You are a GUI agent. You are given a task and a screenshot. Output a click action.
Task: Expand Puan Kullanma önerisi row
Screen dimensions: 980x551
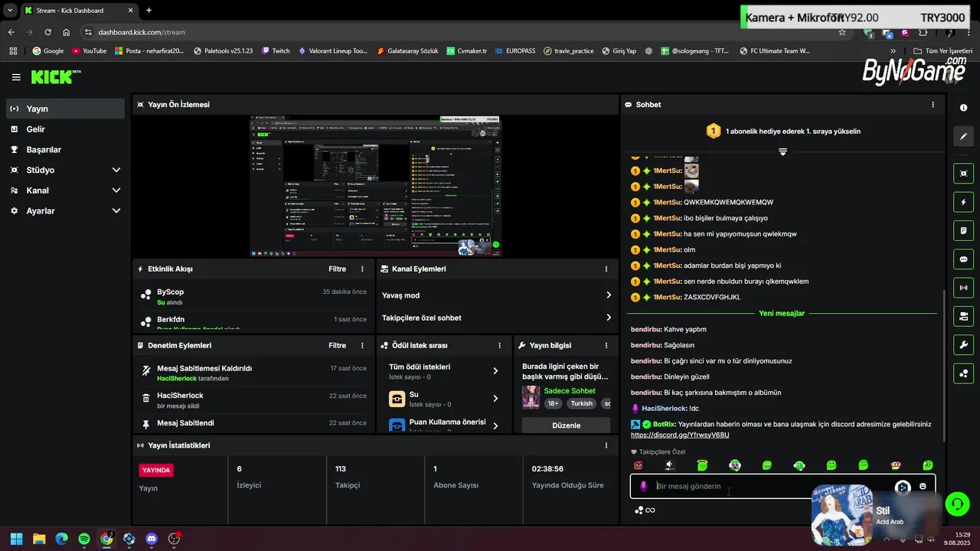(x=445, y=425)
